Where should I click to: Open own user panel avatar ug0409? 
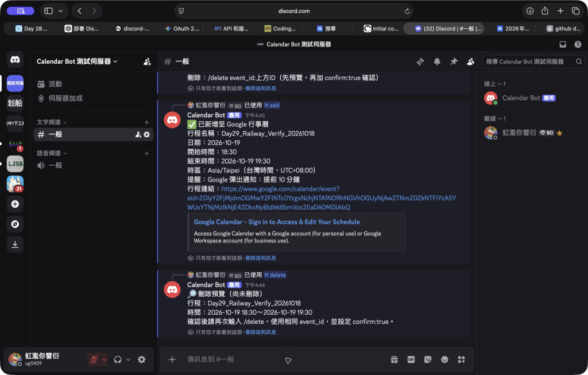(15, 359)
